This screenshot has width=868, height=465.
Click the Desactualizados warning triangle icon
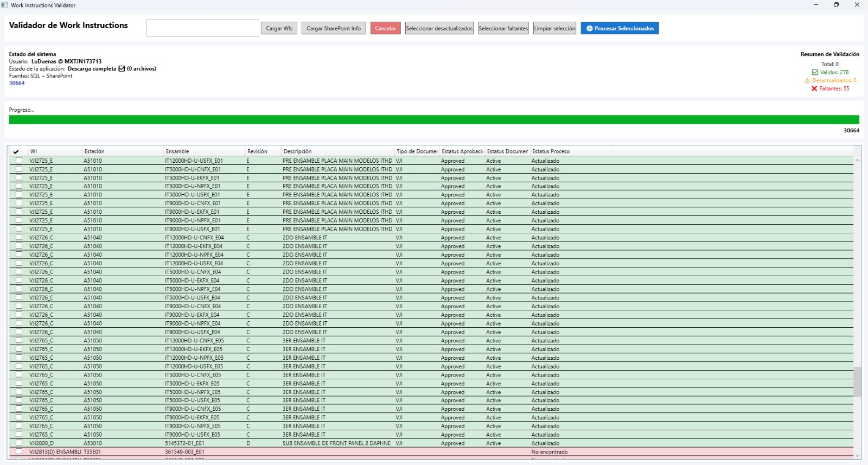point(807,80)
